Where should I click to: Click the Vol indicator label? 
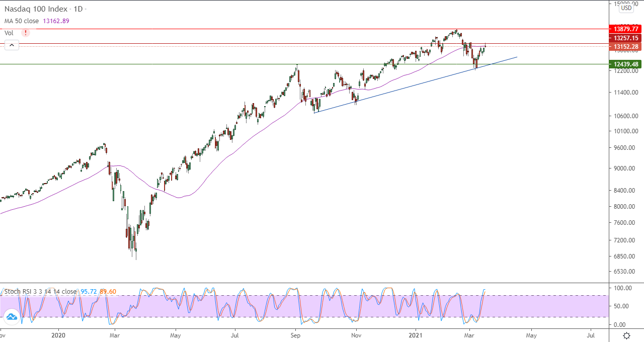pyautogui.click(x=9, y=33)
